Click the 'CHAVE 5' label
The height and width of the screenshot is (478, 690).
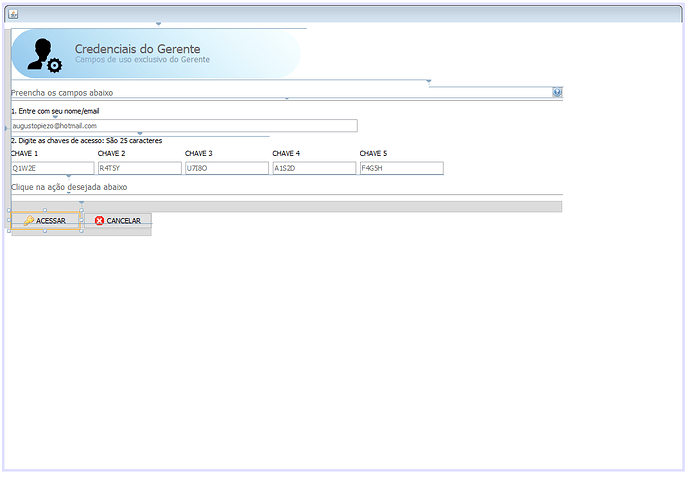click(373, 153)
